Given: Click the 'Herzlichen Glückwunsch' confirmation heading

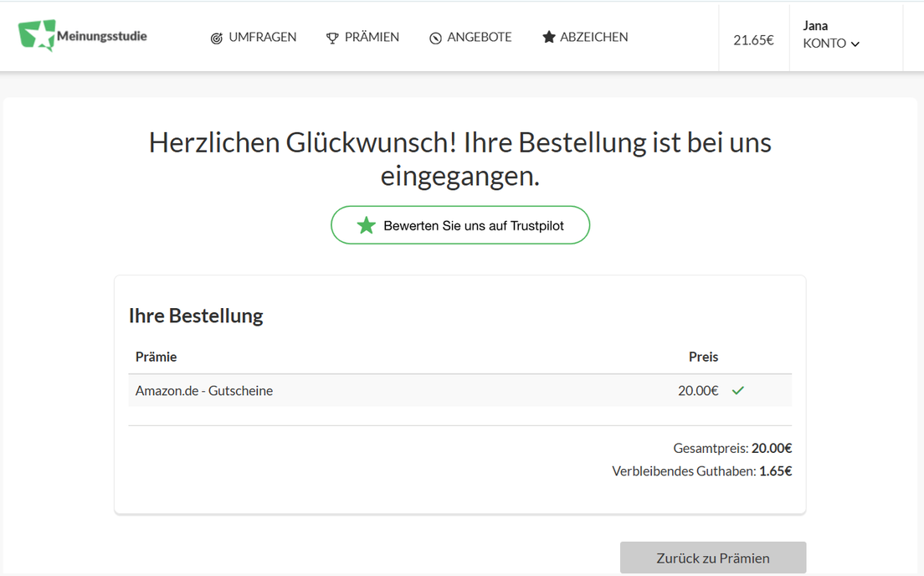Looking at the screenshot, I should [460, 159].
